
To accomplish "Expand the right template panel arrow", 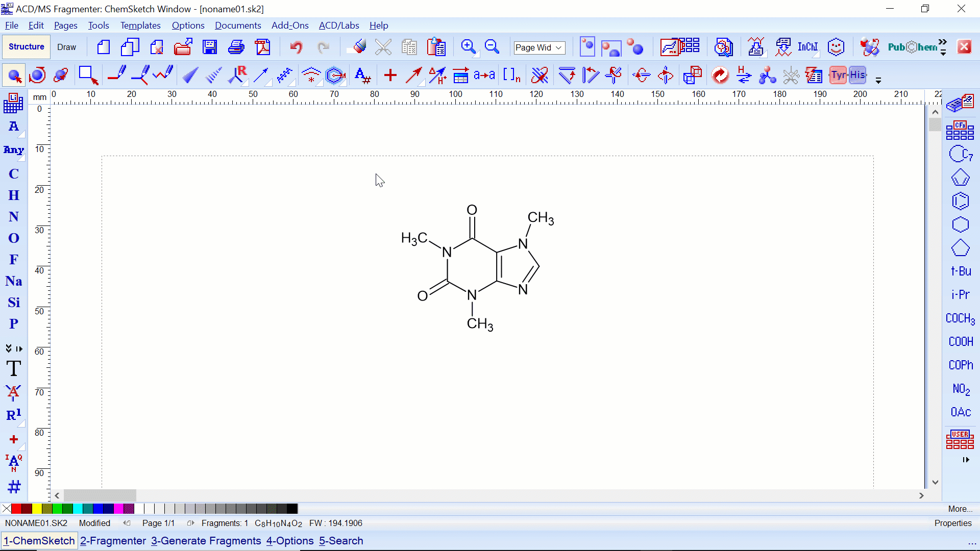I will (x=966, y=460).
